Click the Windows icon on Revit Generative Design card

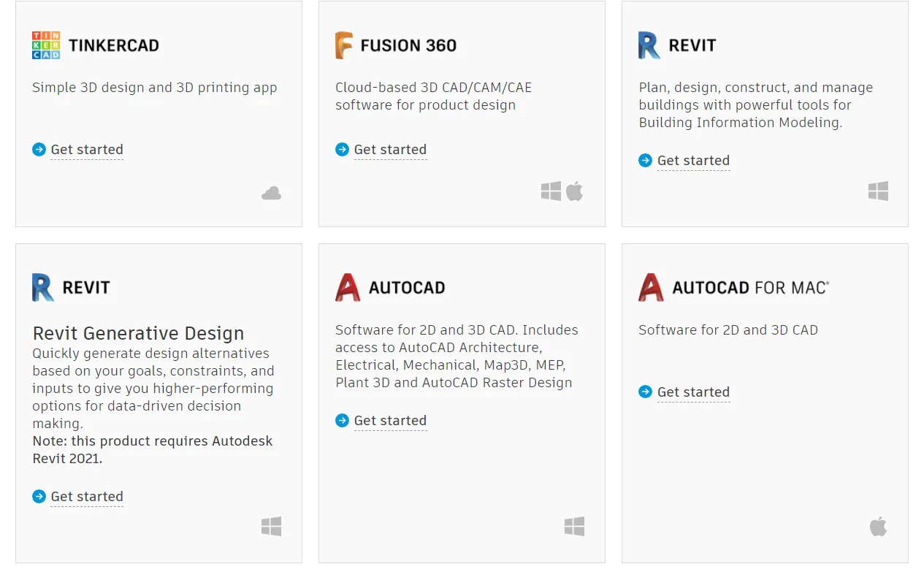[x=272, y=525]
